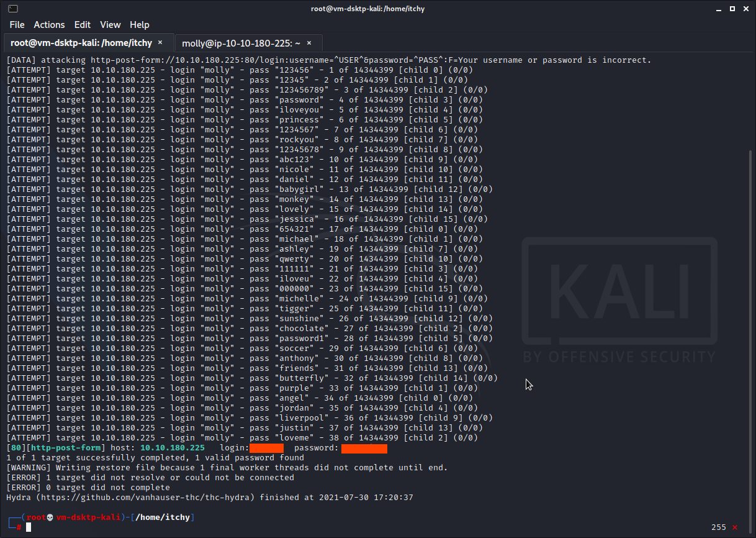Click the pass "michelle" attempt line
The height and width of the screenshot is (538, 756).
pos(247,299)
